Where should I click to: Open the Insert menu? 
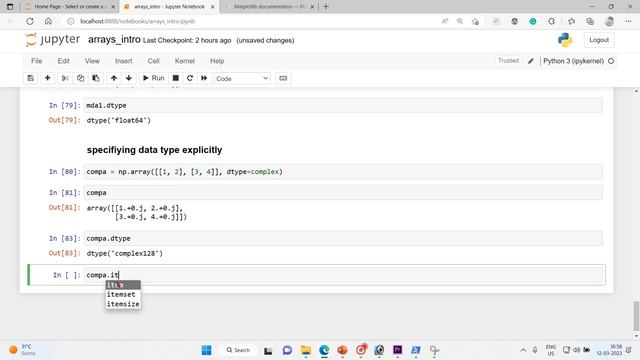124,61
